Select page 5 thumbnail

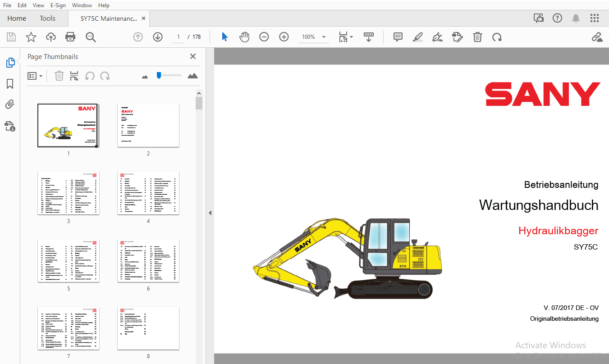(x=69, y=261)
